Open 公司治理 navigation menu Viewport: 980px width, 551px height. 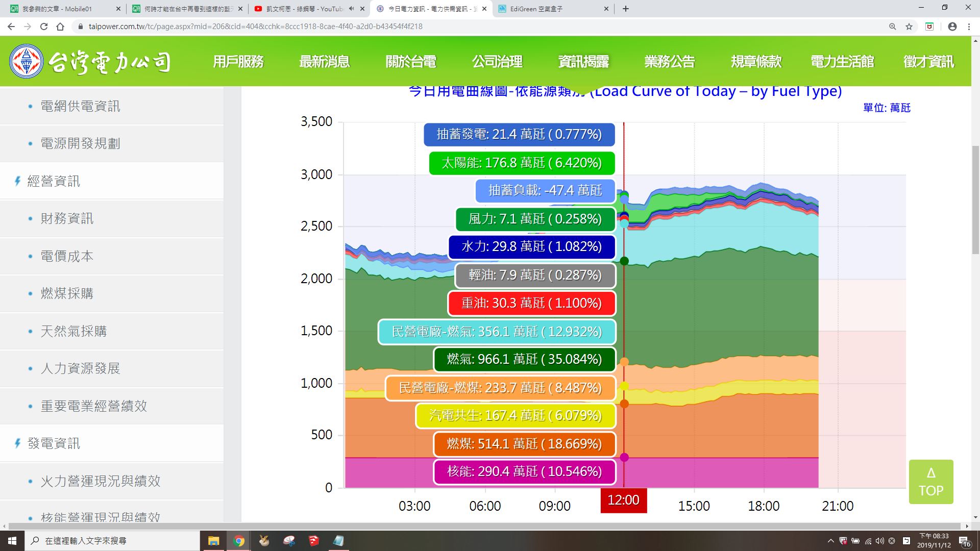(497, 62)
